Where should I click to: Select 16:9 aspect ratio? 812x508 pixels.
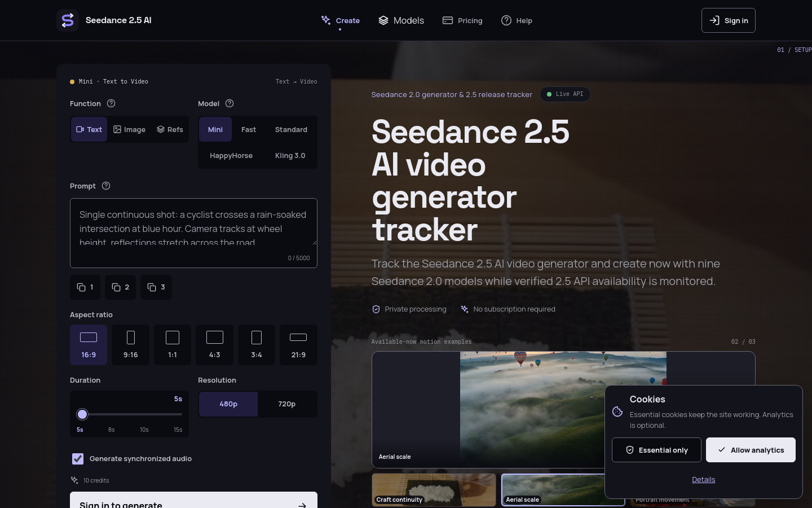pos(89,345)
